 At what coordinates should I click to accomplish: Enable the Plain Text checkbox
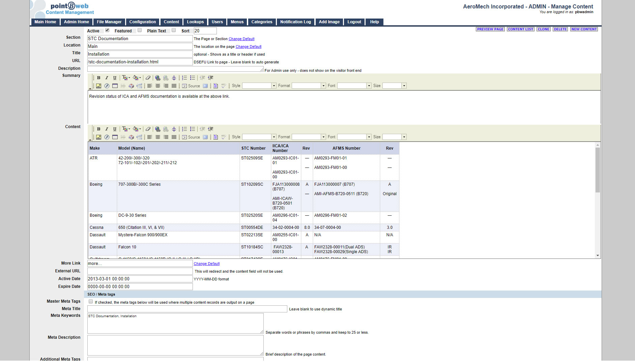tap(174, 30)
